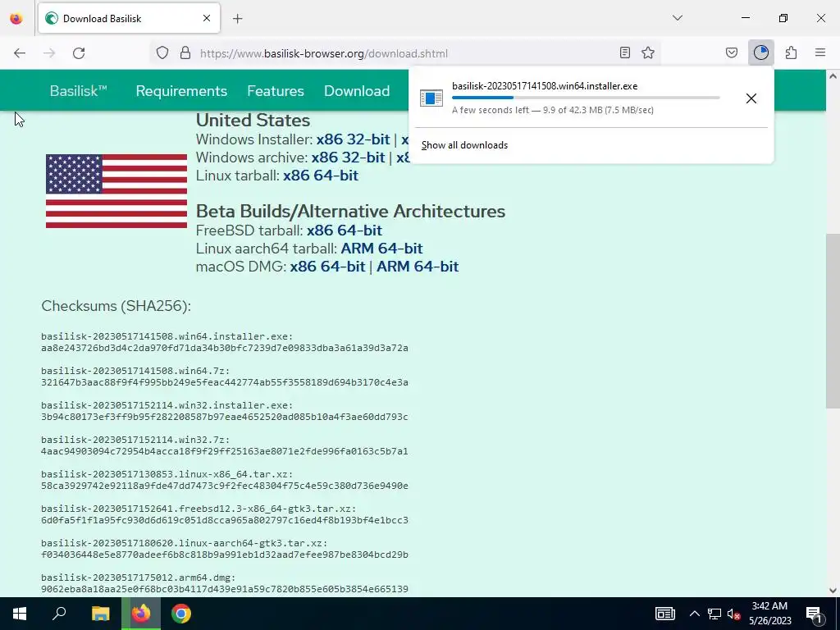
Task: Click the scrollbar up arrow
Action: pyautogui.click(x=833, y=76)
